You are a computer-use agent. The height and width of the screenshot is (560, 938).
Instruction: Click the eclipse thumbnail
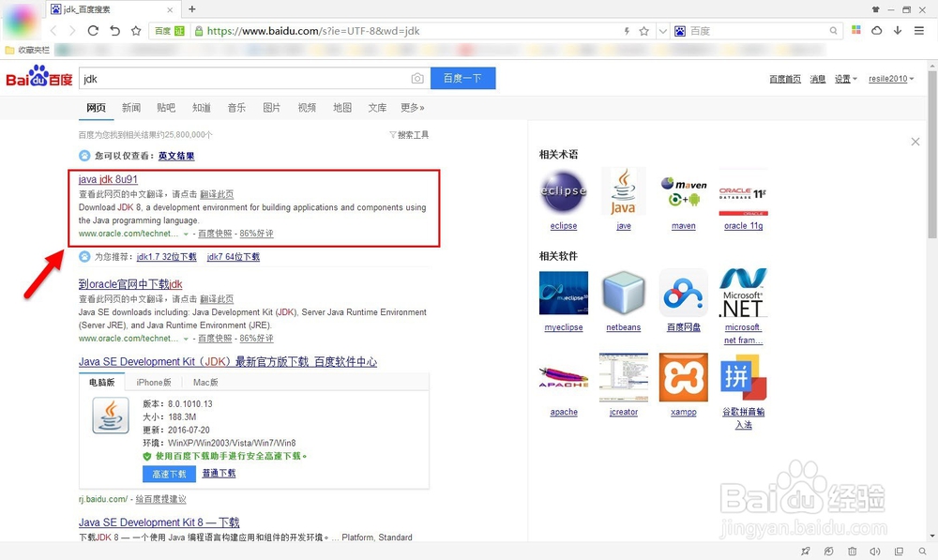click(564, 192)
